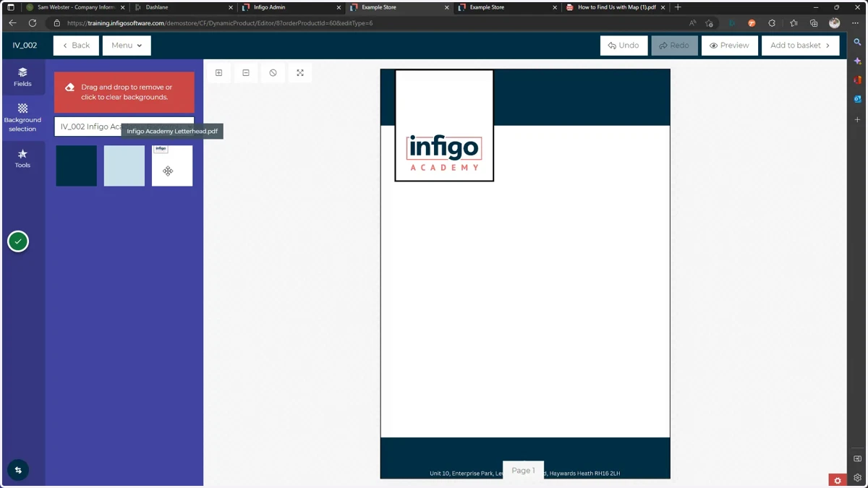
Task: Select the dark navy background swatch
Action: (77, 166)
